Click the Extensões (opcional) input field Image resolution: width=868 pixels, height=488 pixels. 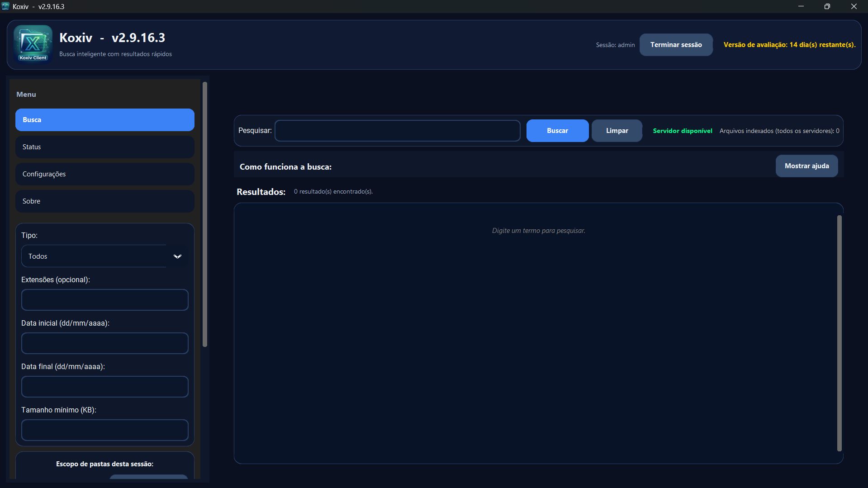(104, 299)
